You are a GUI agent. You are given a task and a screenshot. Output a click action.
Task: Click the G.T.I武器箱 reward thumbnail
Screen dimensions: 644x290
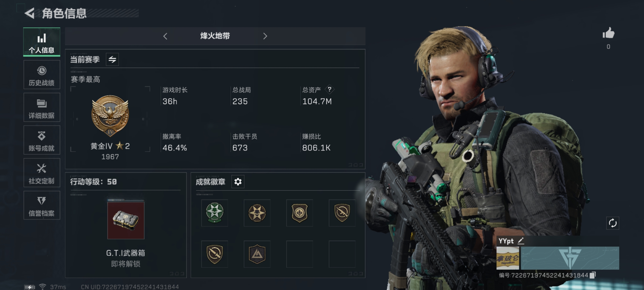coord(126,220)
